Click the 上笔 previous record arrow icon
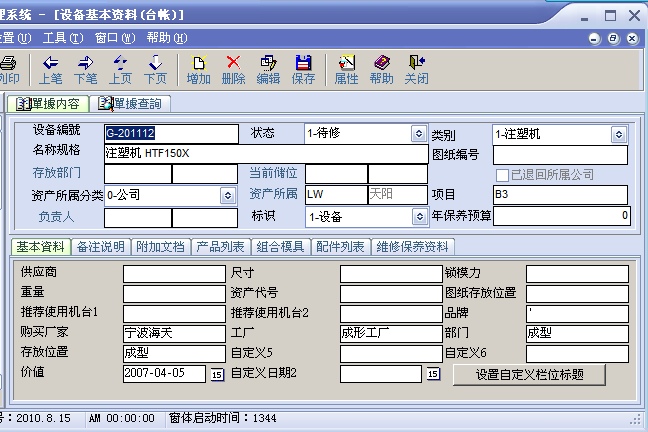 (50, 63)
